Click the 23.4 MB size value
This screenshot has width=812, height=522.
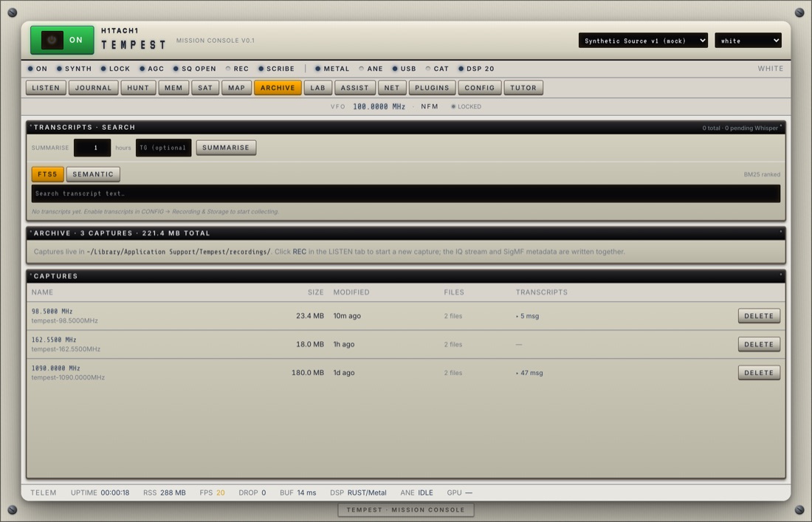coord(310,316)
